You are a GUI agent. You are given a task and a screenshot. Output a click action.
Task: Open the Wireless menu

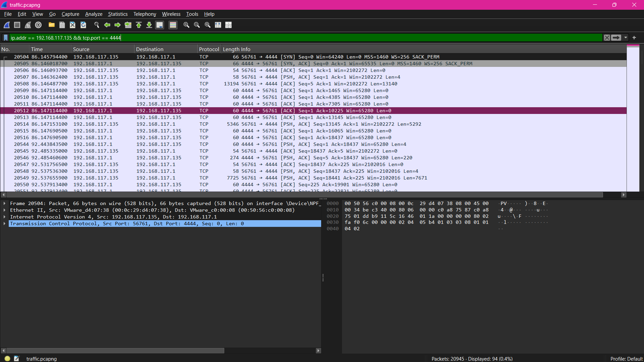[x=171, y=14]
